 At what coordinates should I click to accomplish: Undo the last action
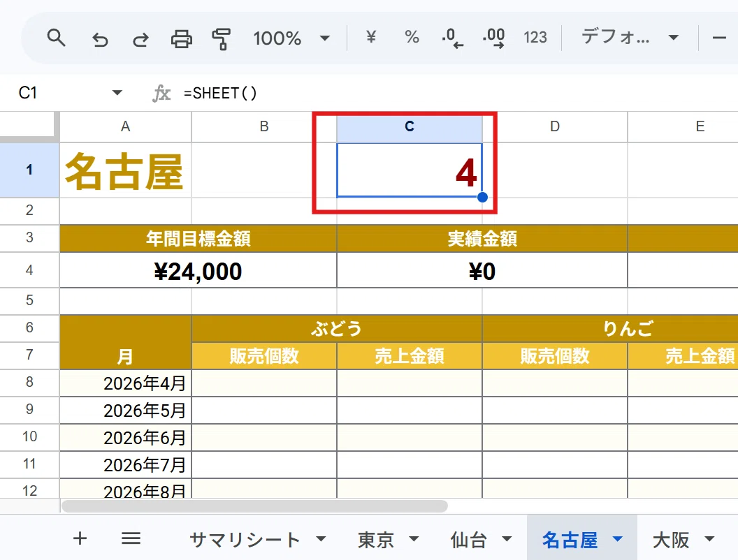pyautogui.click(x=100, y=39)
